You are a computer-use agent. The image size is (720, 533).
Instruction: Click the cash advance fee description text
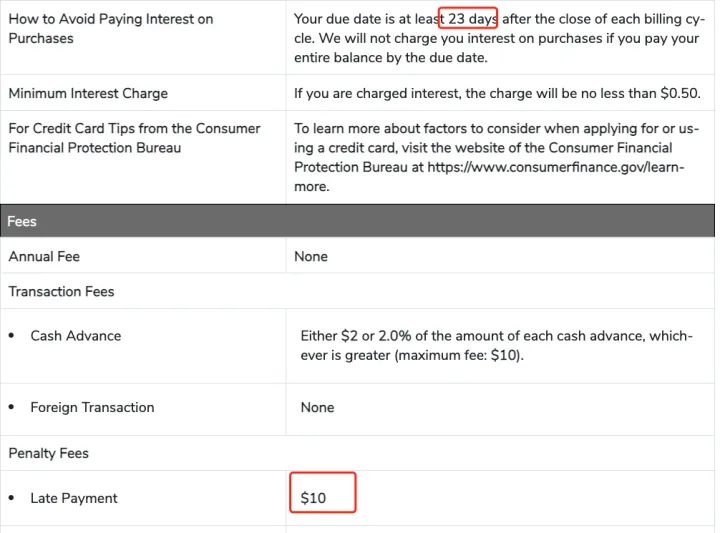[x=496, y=345]
